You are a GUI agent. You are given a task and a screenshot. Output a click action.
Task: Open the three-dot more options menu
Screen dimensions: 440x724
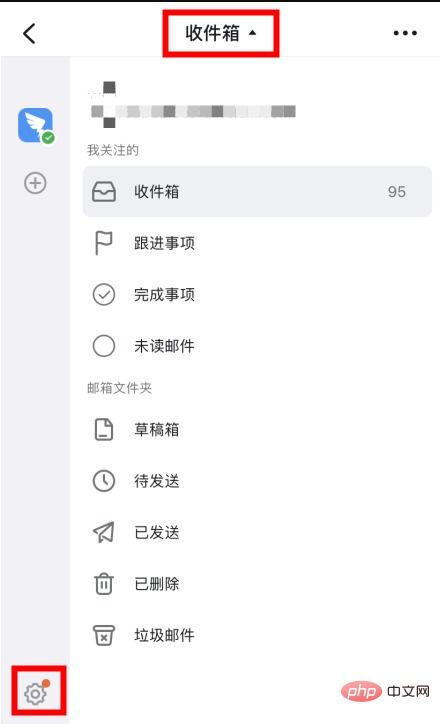click(x=405, y=33)
